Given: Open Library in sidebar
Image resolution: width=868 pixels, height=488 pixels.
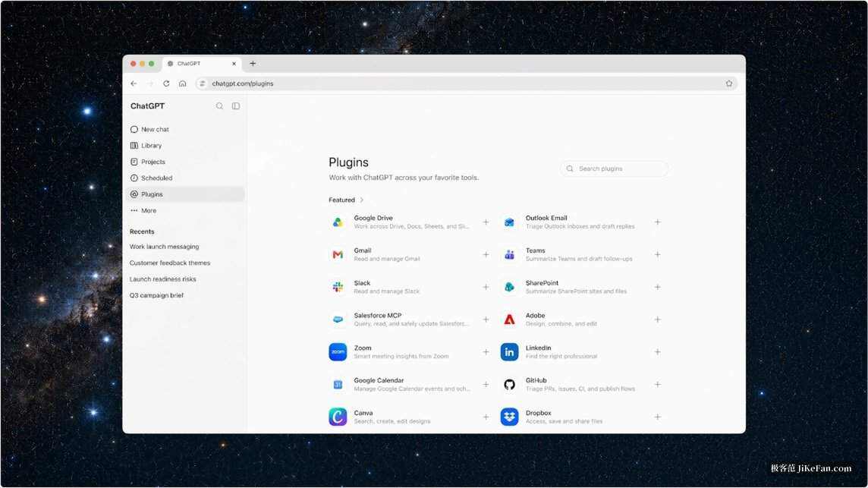Looking at the screenshot, I should pos(186,146).
